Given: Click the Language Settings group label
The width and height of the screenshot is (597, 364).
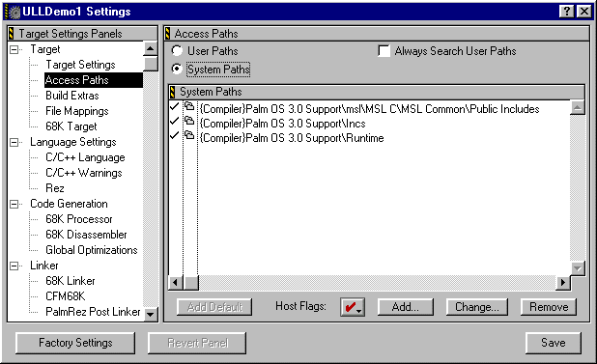Looking at the screenshot, I should click(x=73, y=142).
